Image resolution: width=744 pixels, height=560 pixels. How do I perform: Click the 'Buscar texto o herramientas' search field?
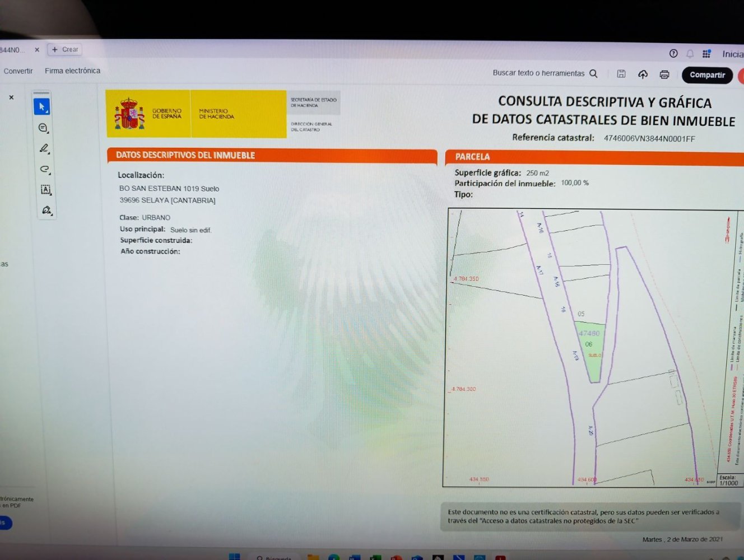coord(538,73)
